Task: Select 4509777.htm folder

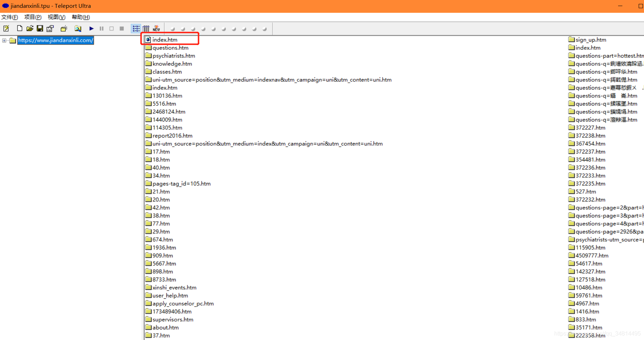Action: click(592, 255)
